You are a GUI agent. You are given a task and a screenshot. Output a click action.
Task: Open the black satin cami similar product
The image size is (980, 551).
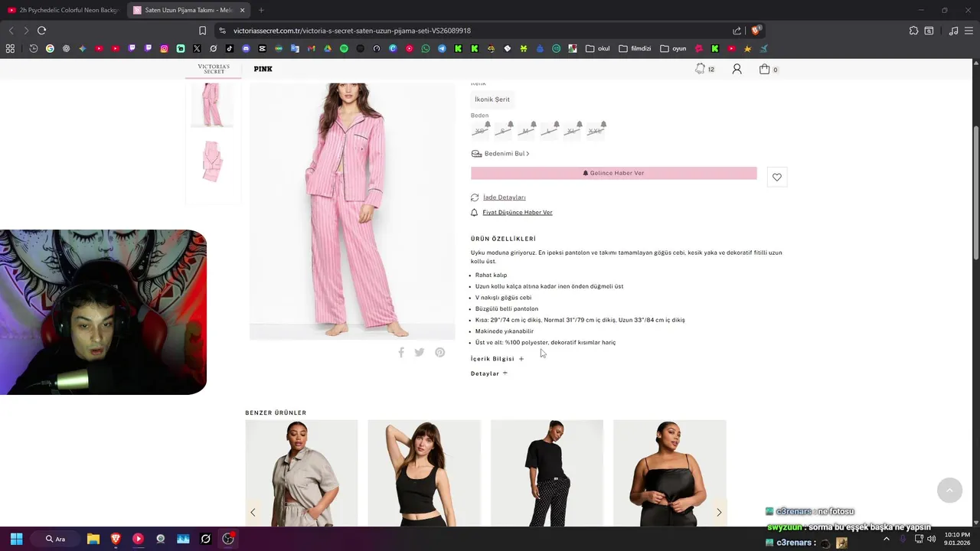click(669, 473)
